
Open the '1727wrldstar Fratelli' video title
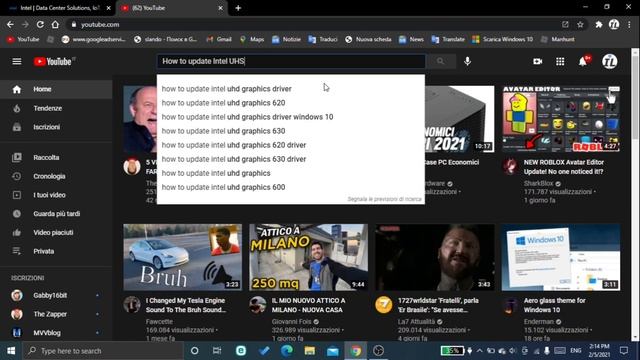[438, 305]
